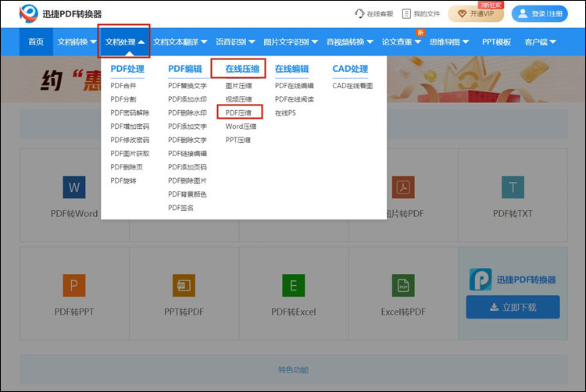Click the 开通VIP button
The image size is (586, 392).
(x=476, y=14)
